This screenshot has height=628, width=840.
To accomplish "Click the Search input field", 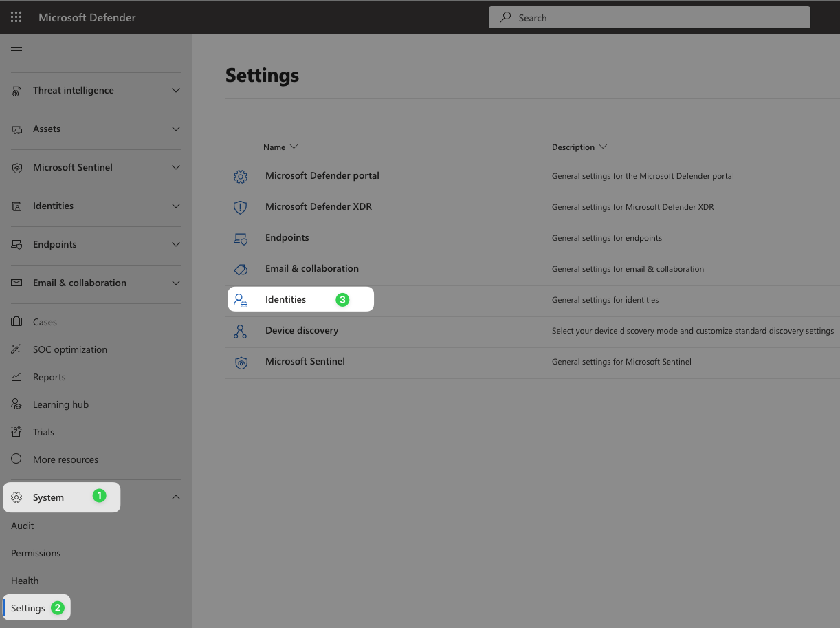I will click(x=650, y=18).
